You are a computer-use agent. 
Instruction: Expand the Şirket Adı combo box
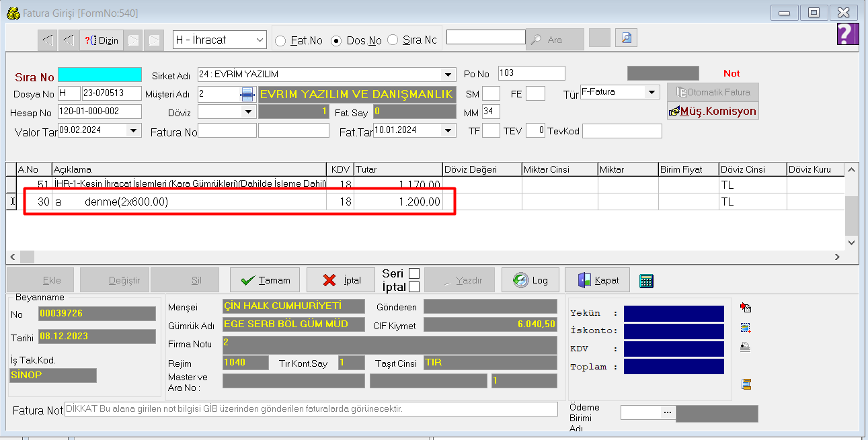point(448,75)
